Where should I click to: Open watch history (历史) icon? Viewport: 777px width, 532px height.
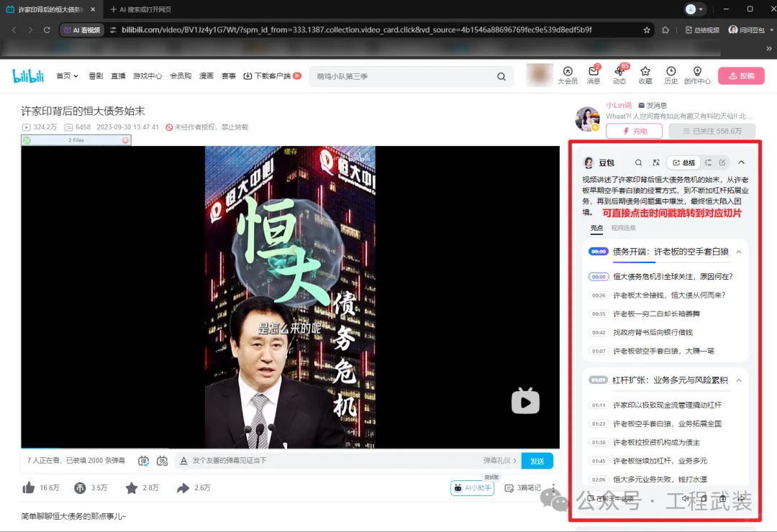(x=671, y=75)
